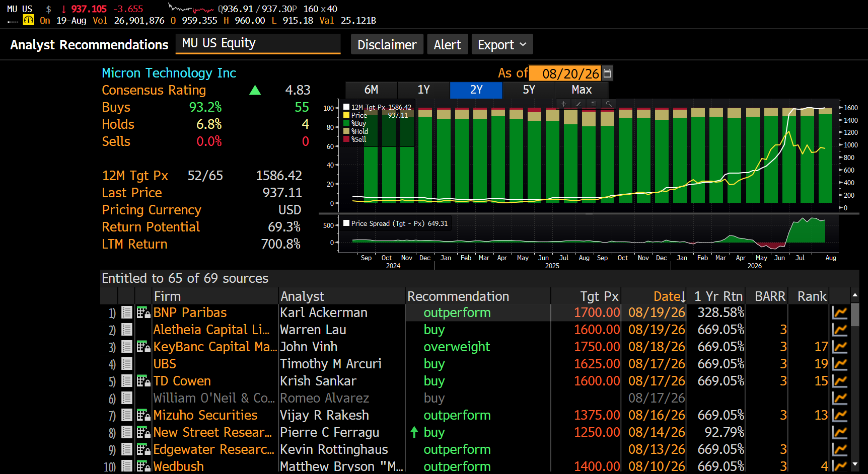The image size is (868, 474).
Task: Open the William O'Neil report document icon
Action: 127,398
